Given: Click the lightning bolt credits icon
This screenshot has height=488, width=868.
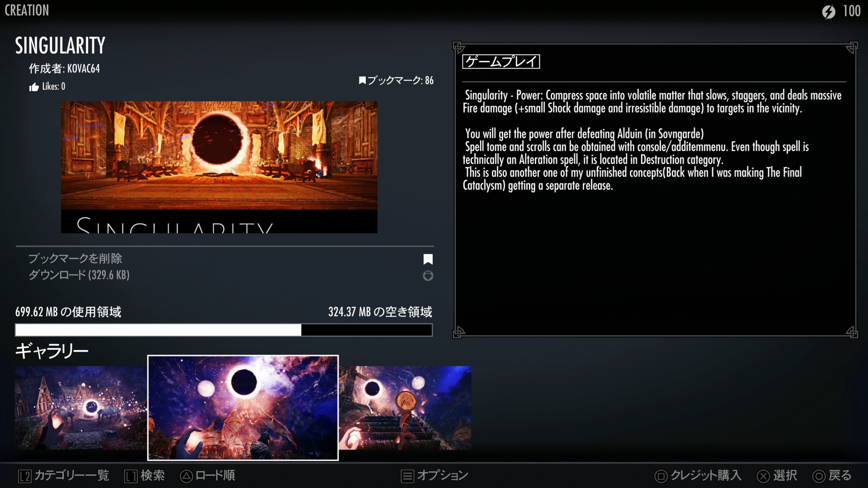Looking at the screenshot, I should [829, 12].
